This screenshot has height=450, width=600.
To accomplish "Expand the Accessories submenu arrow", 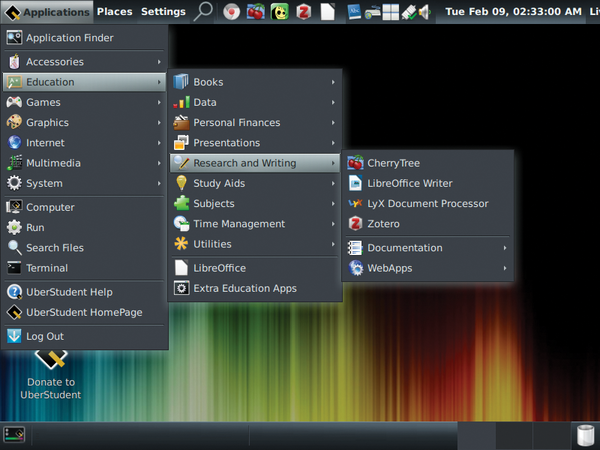I will click(x=159, y=62).
